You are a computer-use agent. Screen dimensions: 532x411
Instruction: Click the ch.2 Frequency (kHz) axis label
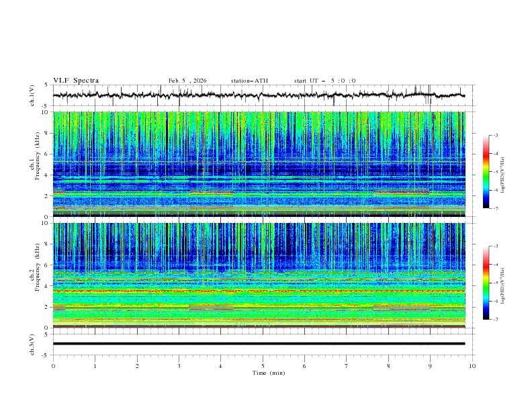pyautogui.click(x=35, y=267)
